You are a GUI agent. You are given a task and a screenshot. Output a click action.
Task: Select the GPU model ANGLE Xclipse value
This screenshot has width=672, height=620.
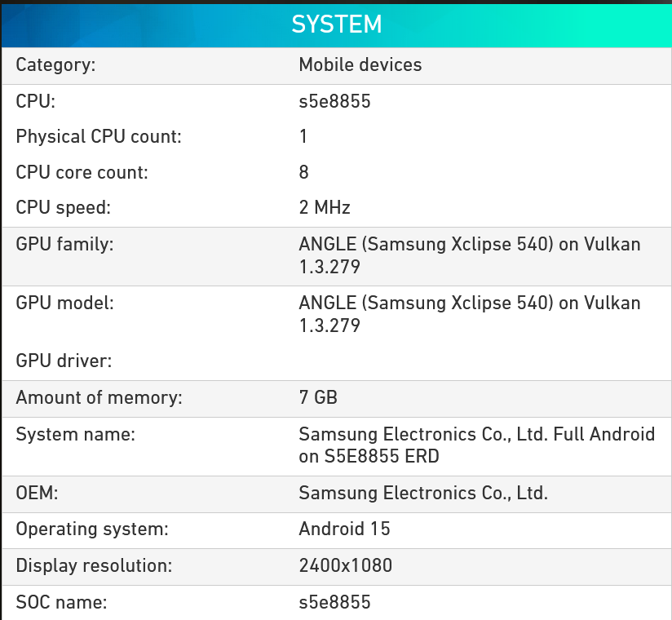[470, 314]
